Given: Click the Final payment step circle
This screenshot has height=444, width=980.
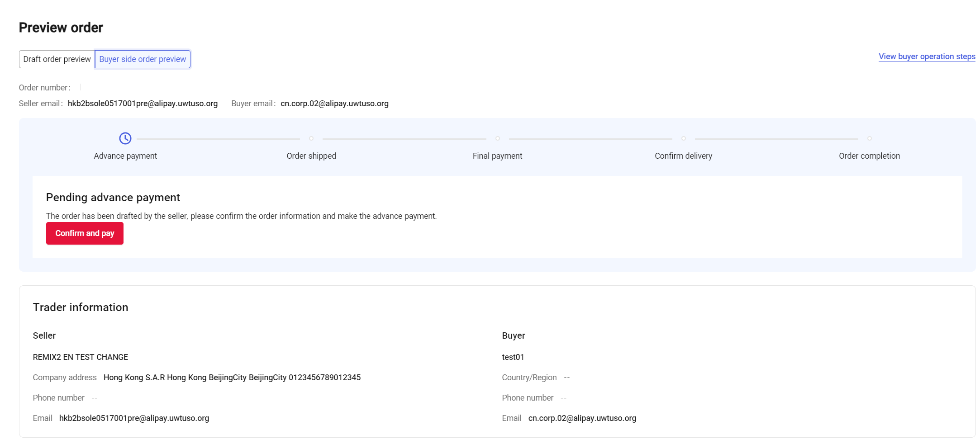Looking at the screenshot, I should point(498,139).
